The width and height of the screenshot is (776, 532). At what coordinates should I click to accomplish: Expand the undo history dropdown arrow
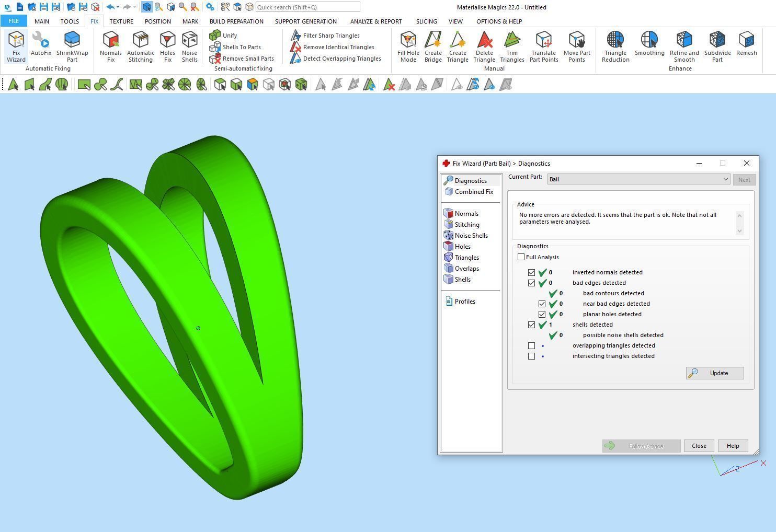118,7
